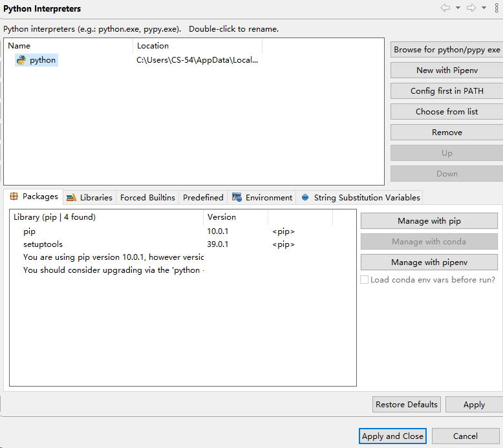The image size is (503, 448).
Task: Click the Restore Defaults button
Action: point(407,405)
